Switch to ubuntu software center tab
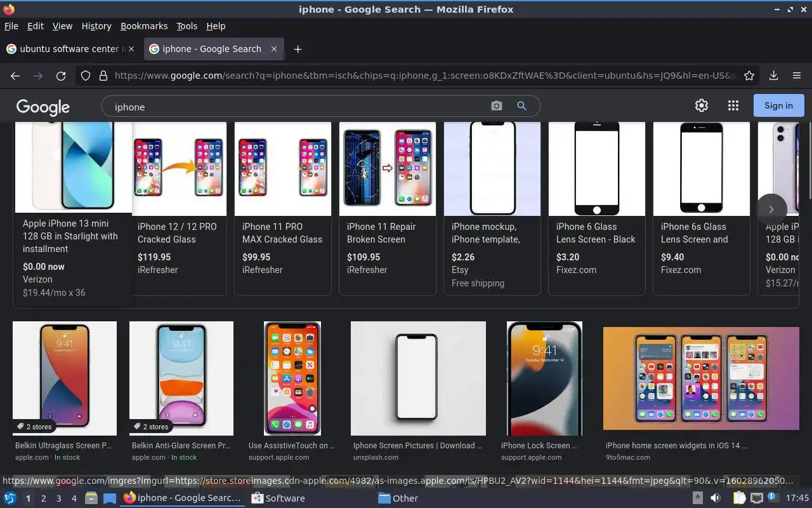 [x=72, y=49]
